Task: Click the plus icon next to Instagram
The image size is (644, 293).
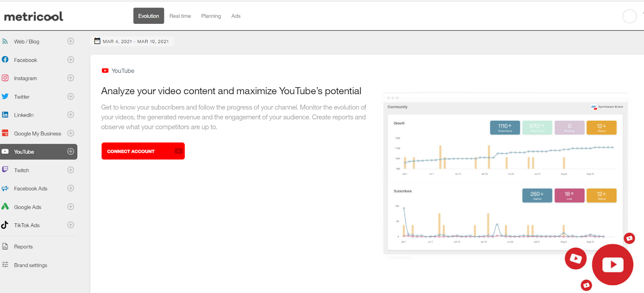Action: tap(70, 78)
